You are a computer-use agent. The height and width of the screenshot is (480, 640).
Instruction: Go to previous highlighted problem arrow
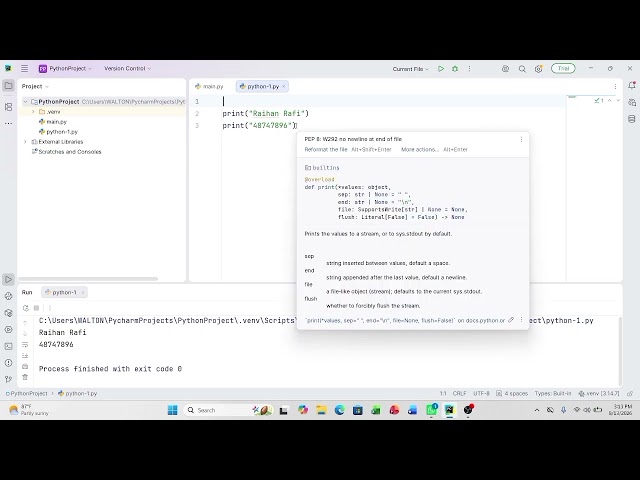(609, 100)
